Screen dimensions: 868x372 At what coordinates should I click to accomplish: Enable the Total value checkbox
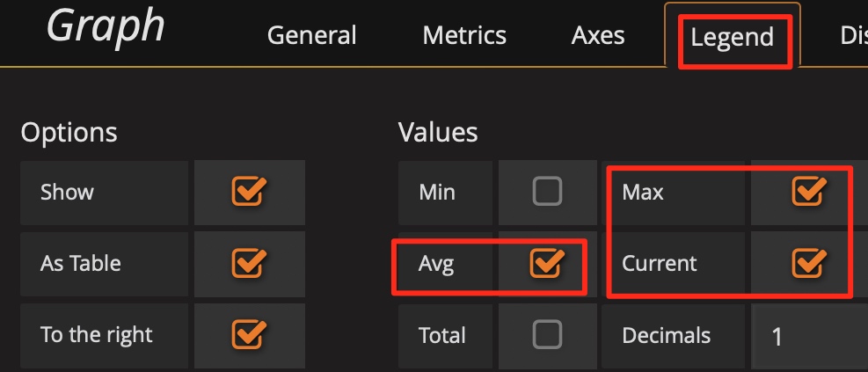click(547, 334)
